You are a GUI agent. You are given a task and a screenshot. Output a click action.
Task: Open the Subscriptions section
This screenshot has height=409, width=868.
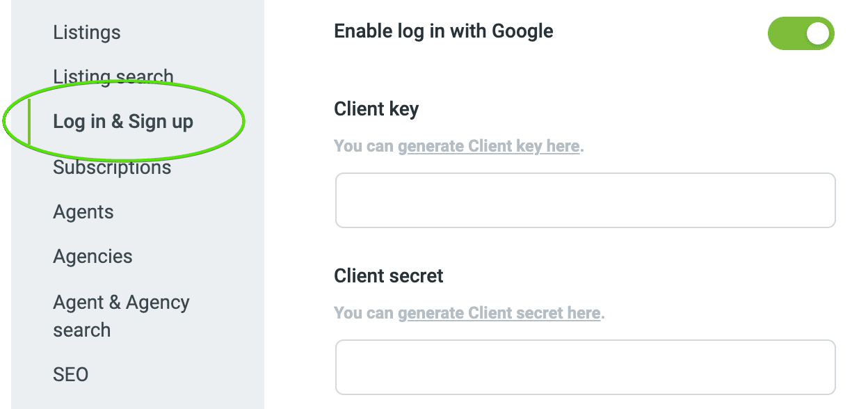(x=112, y=168)
